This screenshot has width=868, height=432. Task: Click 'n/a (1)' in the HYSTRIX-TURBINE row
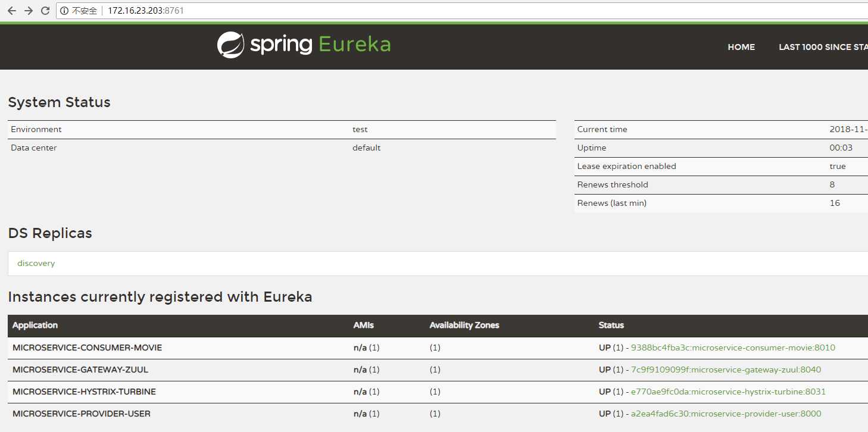point(366,392)
